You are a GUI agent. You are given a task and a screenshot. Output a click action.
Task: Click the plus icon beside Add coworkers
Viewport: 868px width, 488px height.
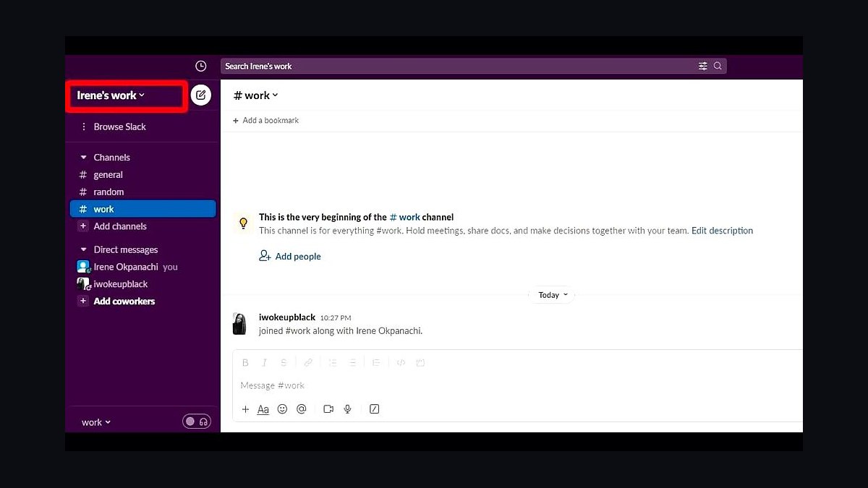tap(83, 301)
